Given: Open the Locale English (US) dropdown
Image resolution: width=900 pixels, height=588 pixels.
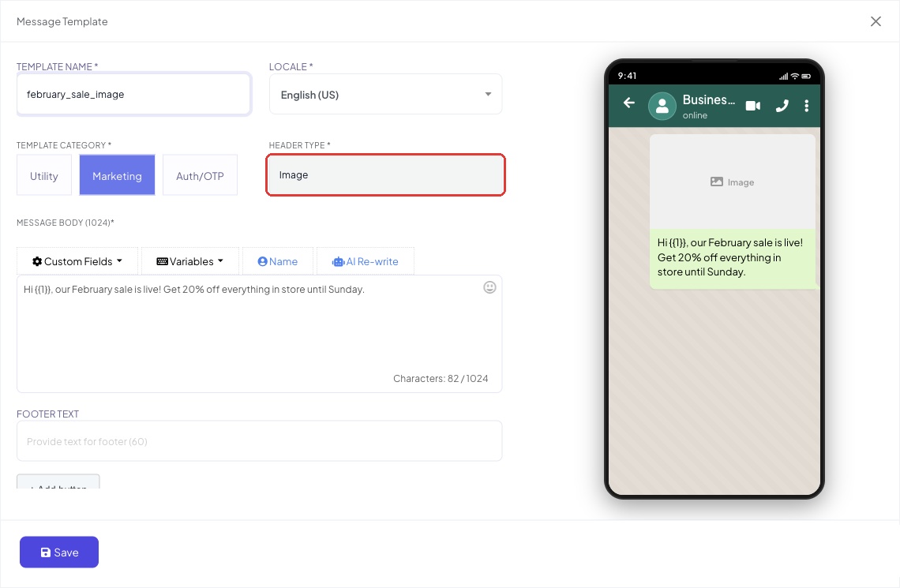Looking at the screenshot, I should pos(386,94).
